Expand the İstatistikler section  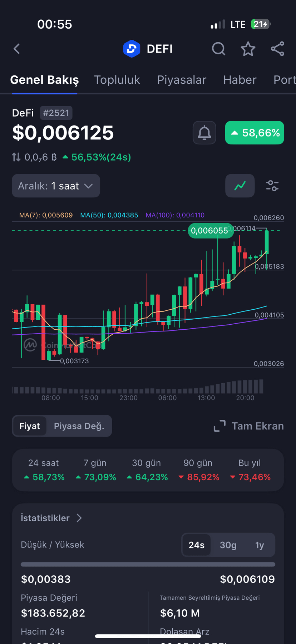51,518
